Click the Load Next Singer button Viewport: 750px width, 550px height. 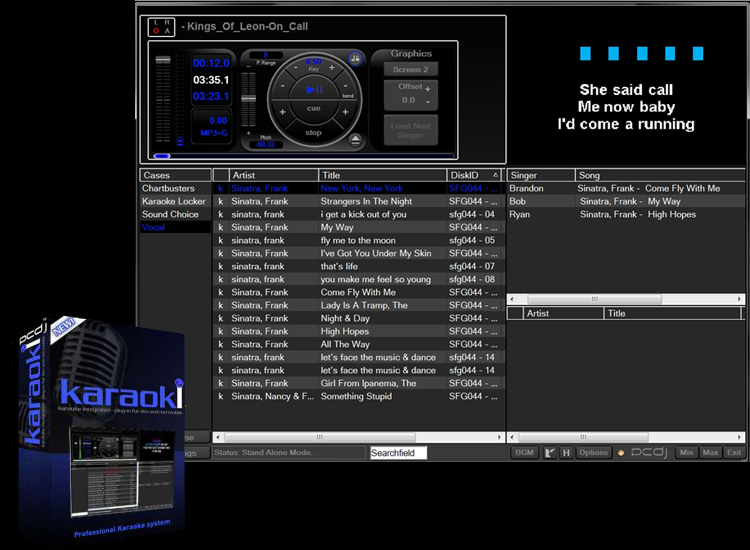pos(411,130)
